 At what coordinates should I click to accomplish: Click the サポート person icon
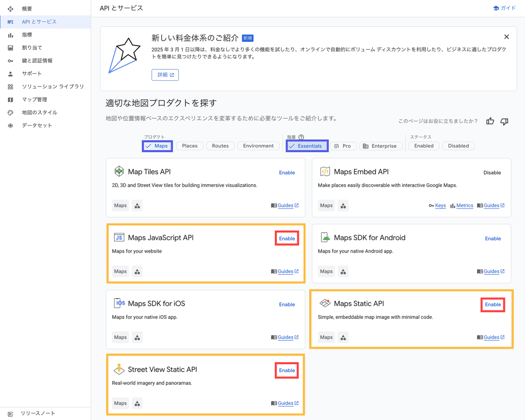10,74
